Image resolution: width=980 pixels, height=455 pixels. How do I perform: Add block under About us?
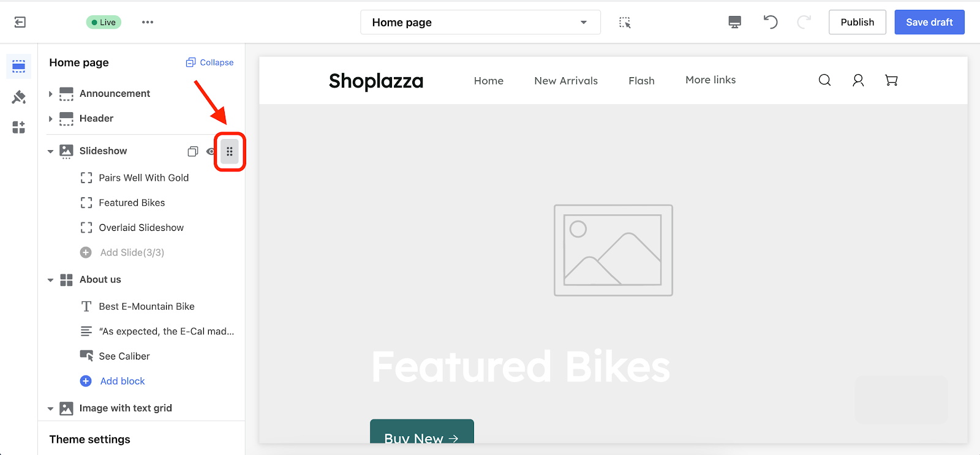pyautogui.click(x=123, y=381)
